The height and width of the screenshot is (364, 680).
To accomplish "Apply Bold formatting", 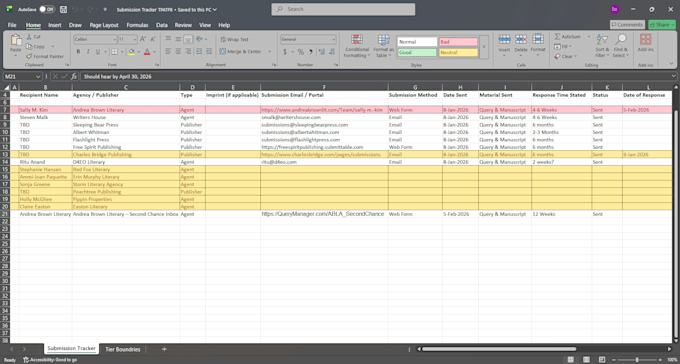I will coord(78,52).
